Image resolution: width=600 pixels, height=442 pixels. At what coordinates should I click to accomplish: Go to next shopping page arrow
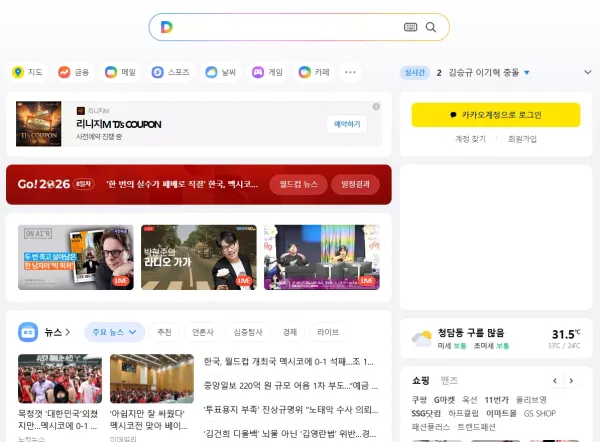coord(571,381)
